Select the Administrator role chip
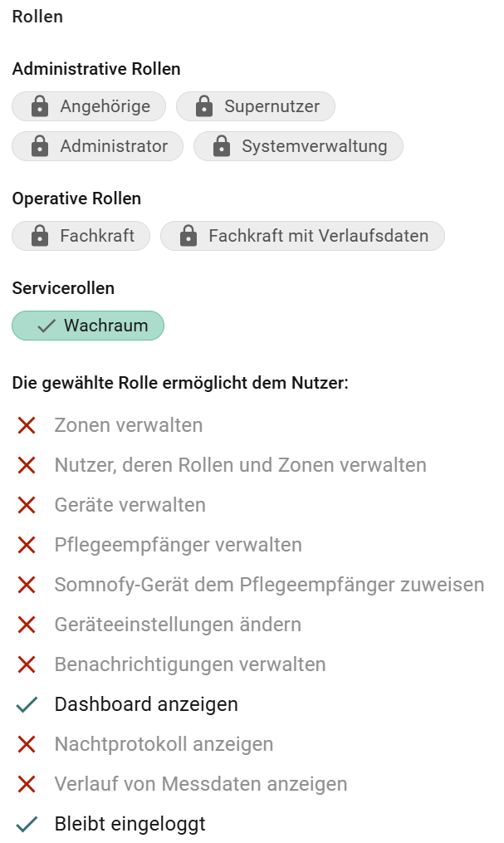Screen dimensions: 504x843 pyautogui.click(x=97, y=145)
